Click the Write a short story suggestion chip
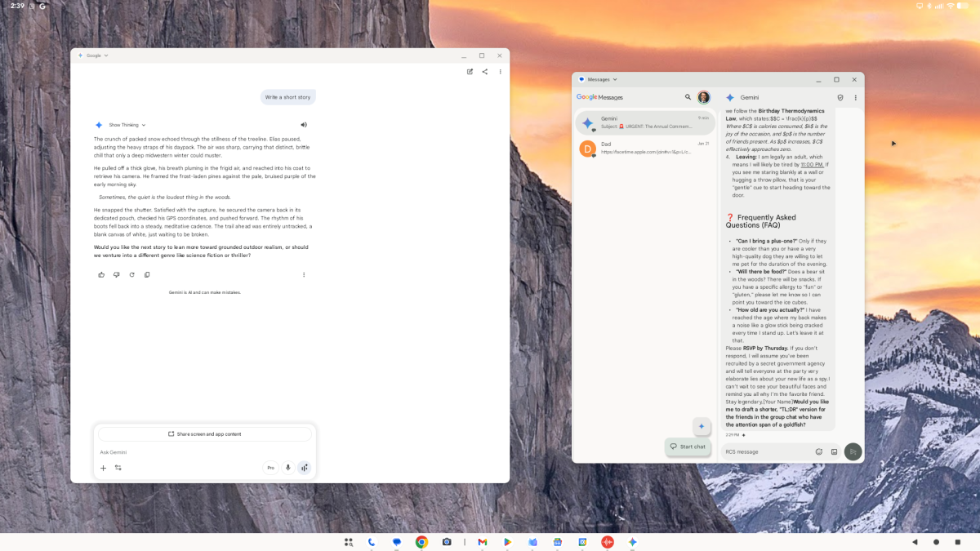The width and height of the screenshot is (980, 551). tap(287, 96)
